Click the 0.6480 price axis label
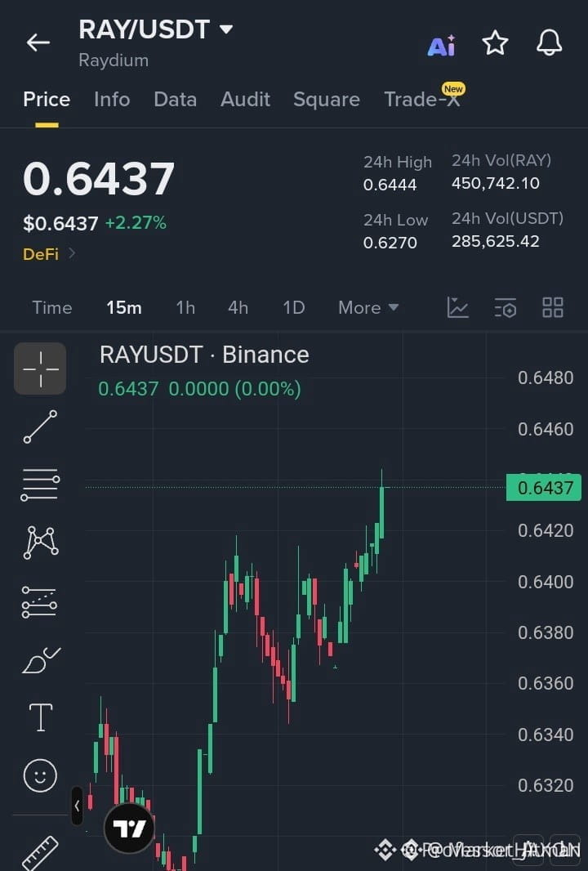The width and height of the screenshot is (588, 871). [x=546, y=377]
